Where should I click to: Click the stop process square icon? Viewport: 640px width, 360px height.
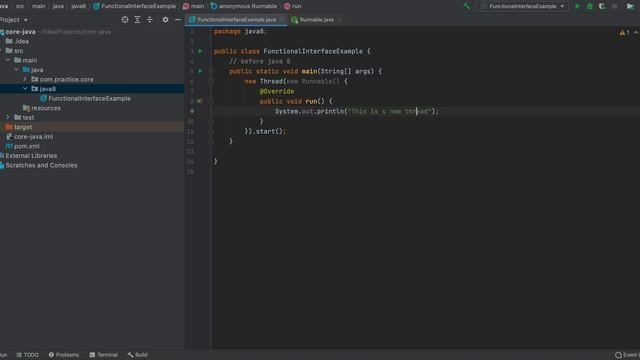point(615,6)
